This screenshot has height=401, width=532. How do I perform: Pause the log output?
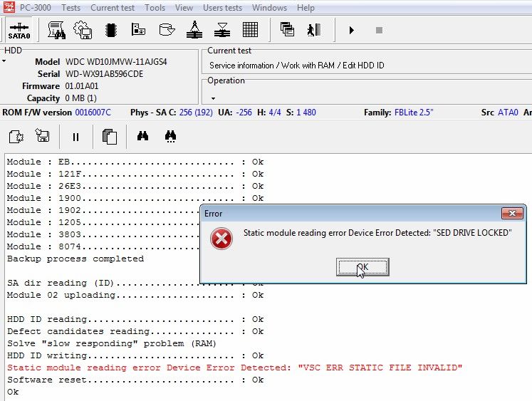[75, 137]
